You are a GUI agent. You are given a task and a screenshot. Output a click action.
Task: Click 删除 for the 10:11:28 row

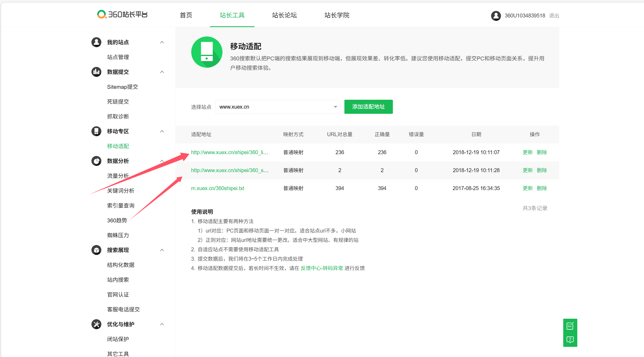click(x=542, y=170)
